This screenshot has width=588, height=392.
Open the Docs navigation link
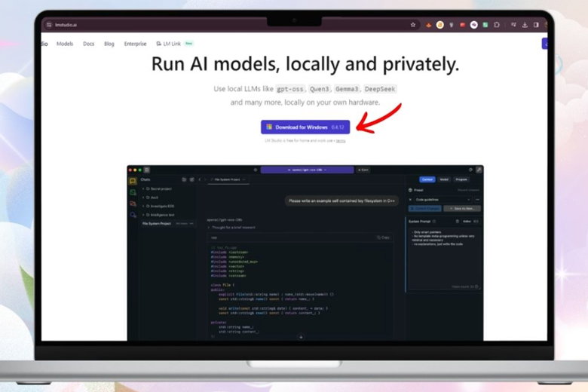click(x=88, y=44)
